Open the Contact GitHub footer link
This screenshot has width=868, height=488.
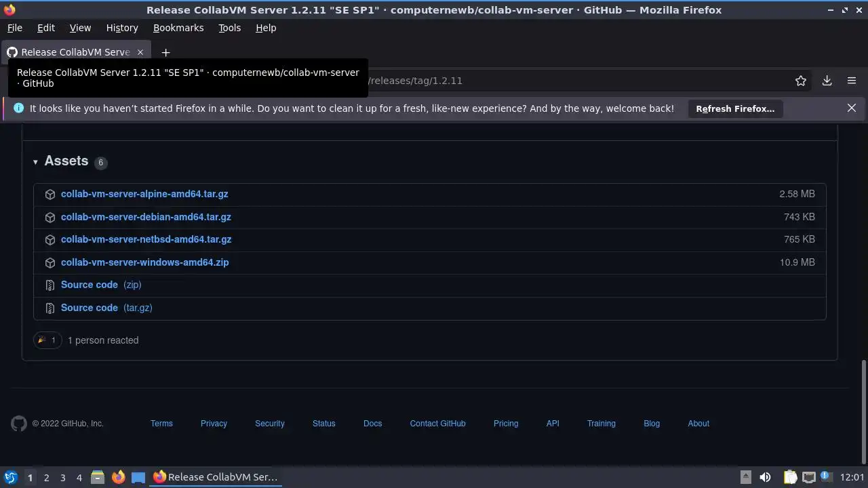(438, 424)
